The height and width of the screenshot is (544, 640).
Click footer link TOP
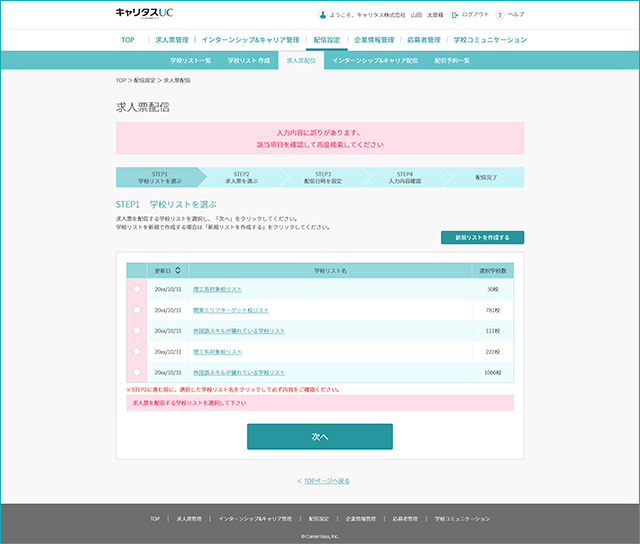point(155,519)
